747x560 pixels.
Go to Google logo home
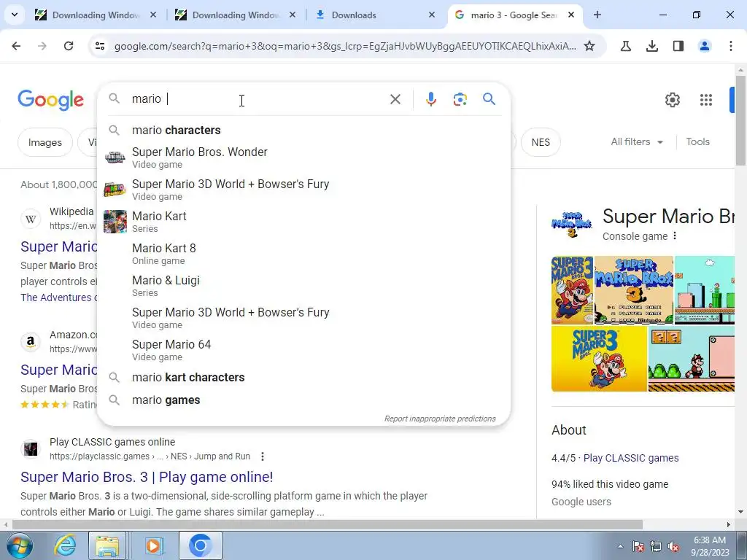pyautogui.click(x=51, y=99)
